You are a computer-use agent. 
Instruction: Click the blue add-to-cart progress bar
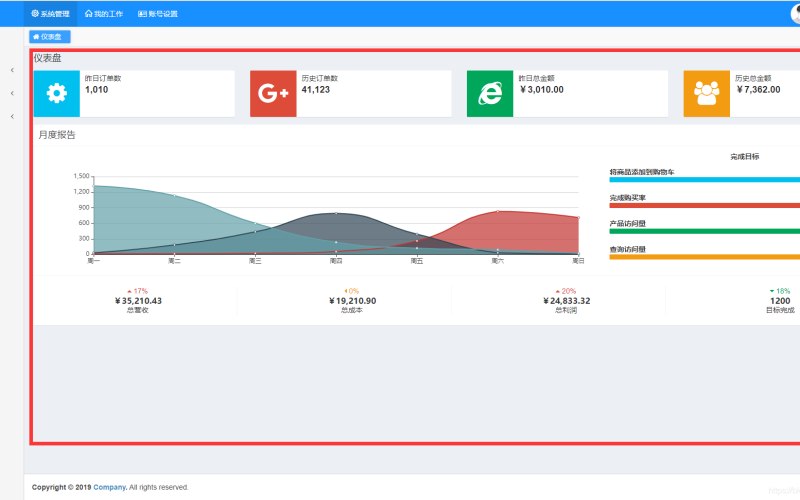tap(705, 180)
